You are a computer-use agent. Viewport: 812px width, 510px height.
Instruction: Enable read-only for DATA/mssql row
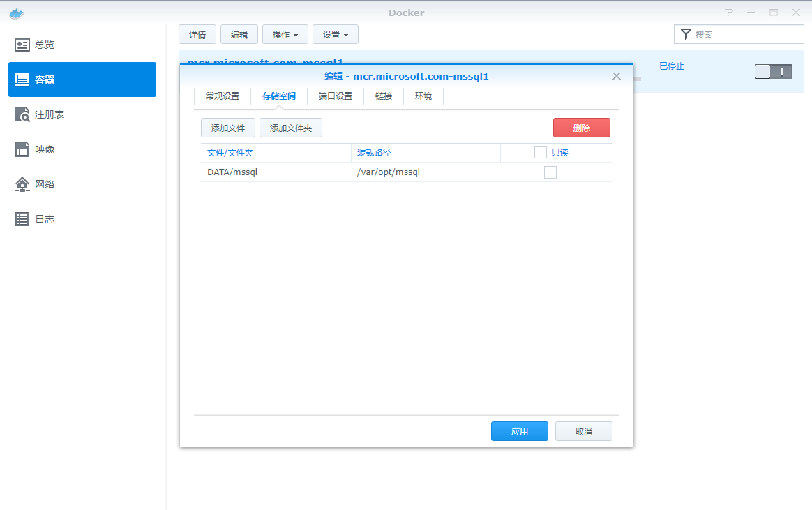(550, 172)
